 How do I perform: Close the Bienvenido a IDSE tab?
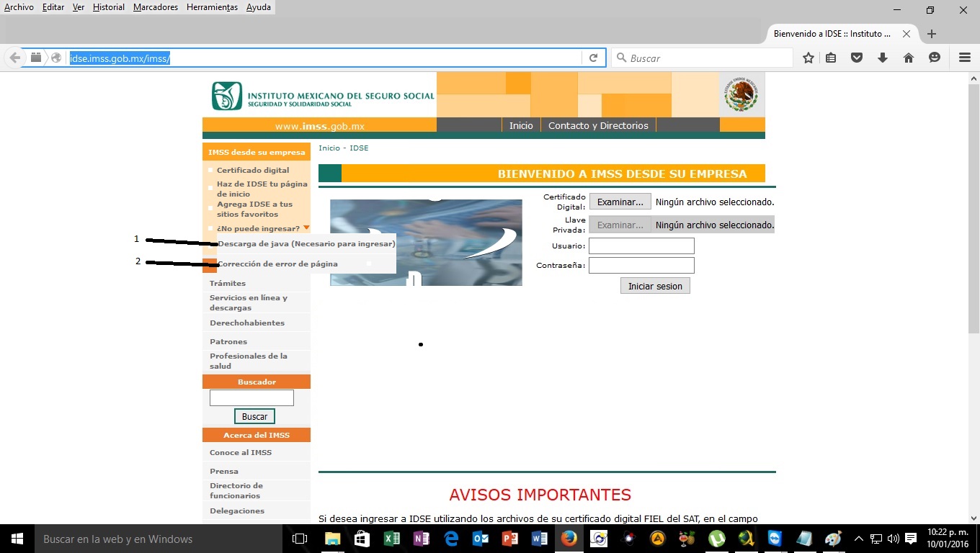pos(906,34)
